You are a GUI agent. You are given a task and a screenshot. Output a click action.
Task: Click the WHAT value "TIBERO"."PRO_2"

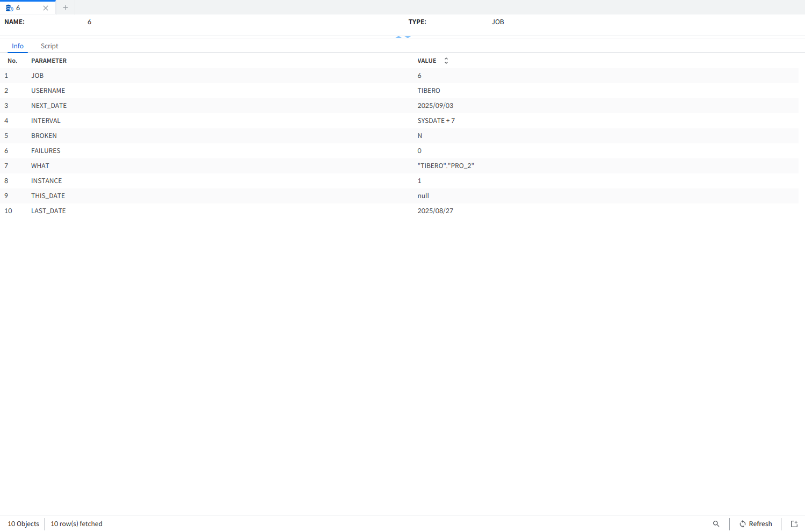click(445, 166)
